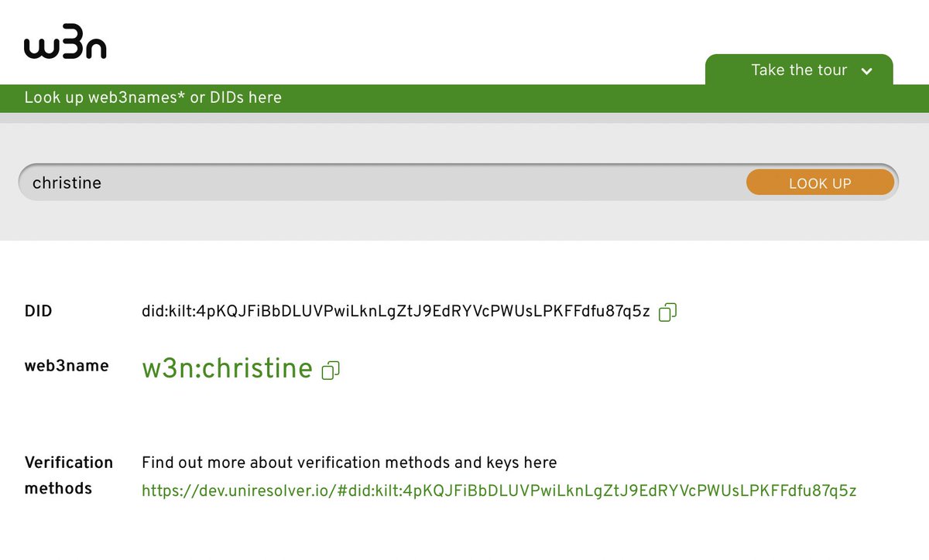Open the dev.uniresolver.io verification link

coord(499,490)
